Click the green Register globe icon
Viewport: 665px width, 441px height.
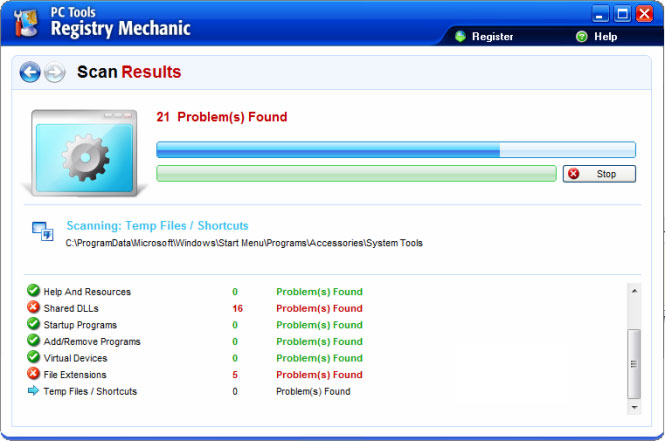(460, 36)
